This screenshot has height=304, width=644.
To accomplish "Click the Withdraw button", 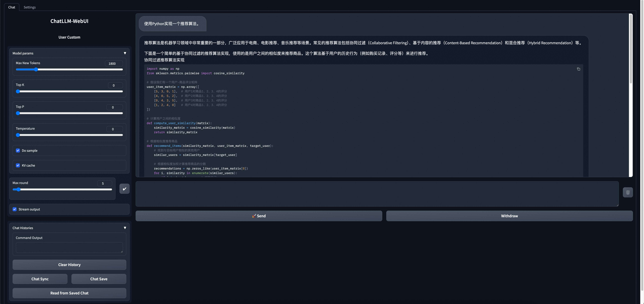I will click(509, 216).
